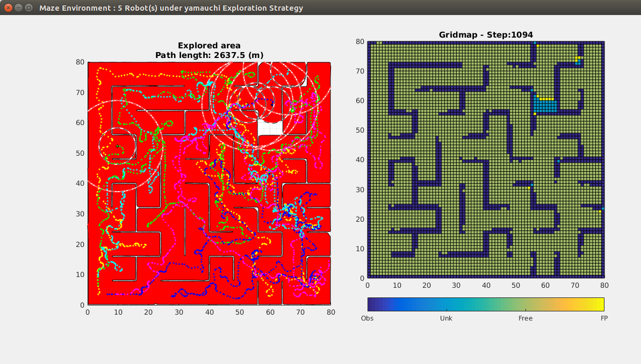Click the 'Explored area' plot title
Viewport: 641px width, 364px height.
tap(209, 45)
